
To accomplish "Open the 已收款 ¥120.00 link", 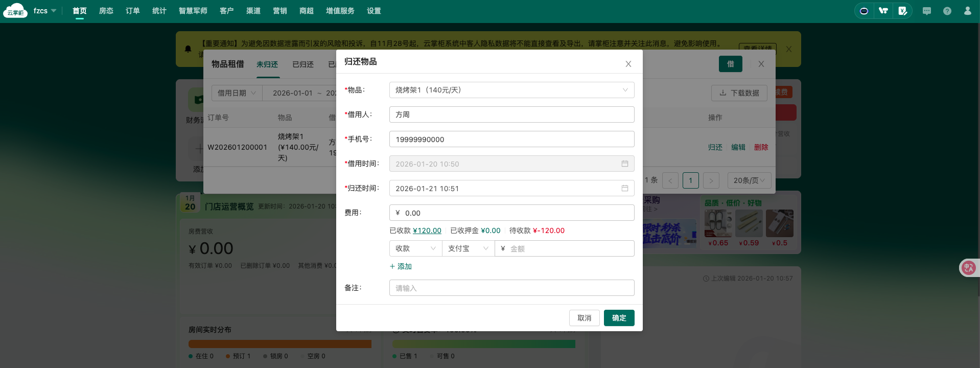I will click(x=427, y=231).
